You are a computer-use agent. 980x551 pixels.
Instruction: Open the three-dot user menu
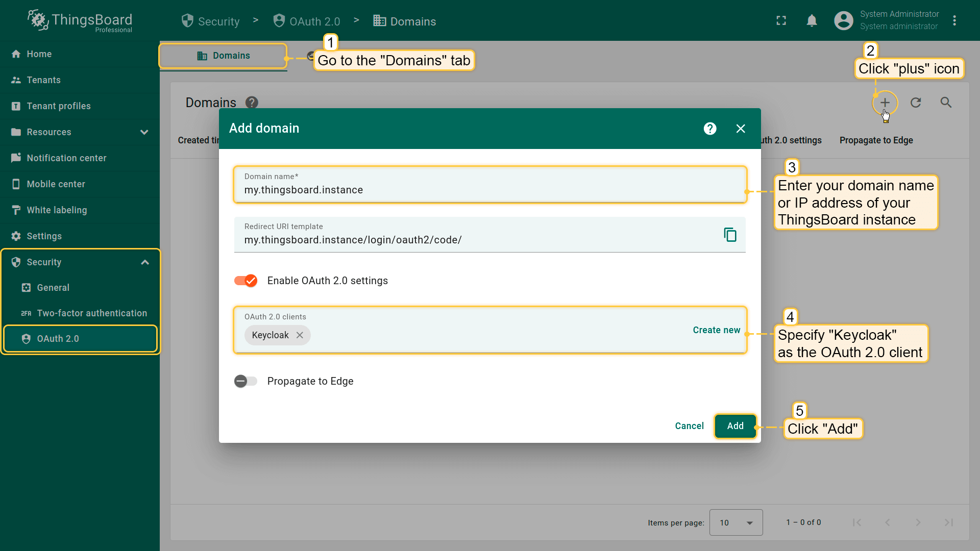point(954,21)
